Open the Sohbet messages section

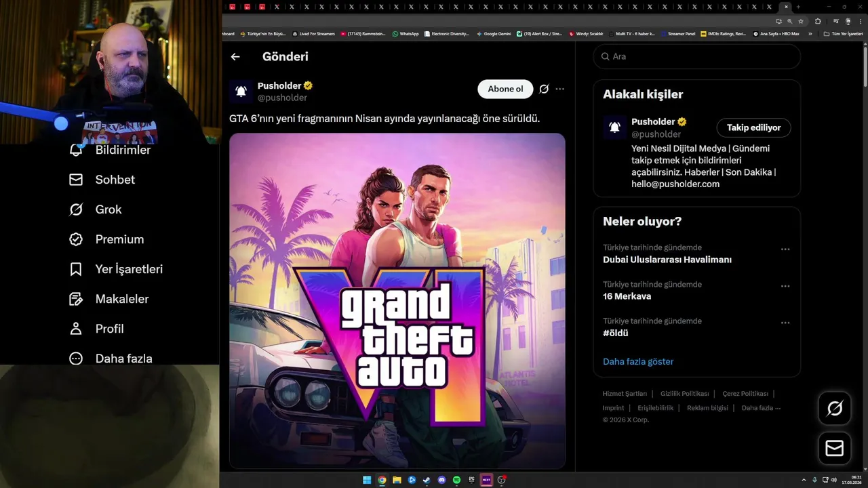tap(102, 180)
